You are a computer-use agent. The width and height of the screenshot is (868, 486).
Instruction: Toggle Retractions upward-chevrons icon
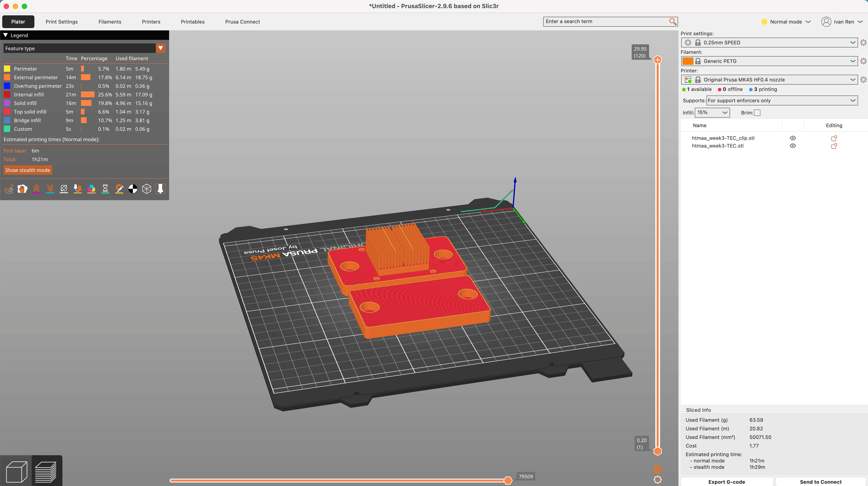coord(36,189)
